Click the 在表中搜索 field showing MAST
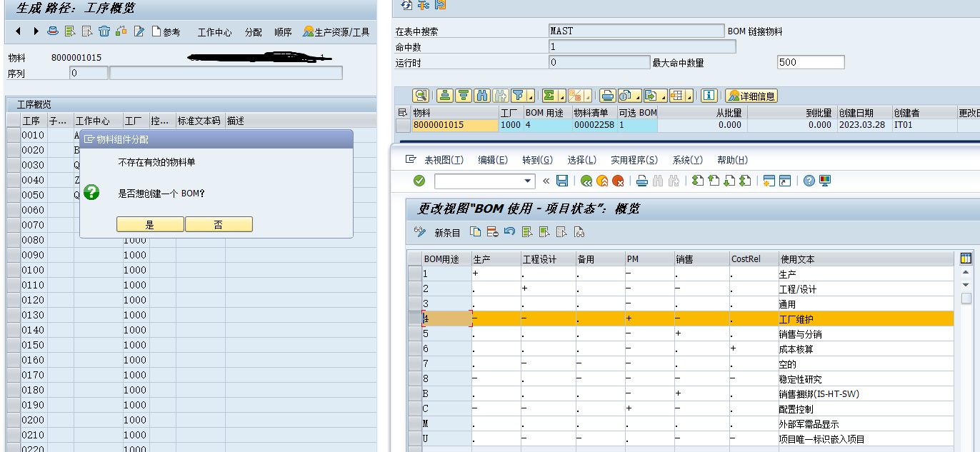Screen dimensions: 980x452 636,31
